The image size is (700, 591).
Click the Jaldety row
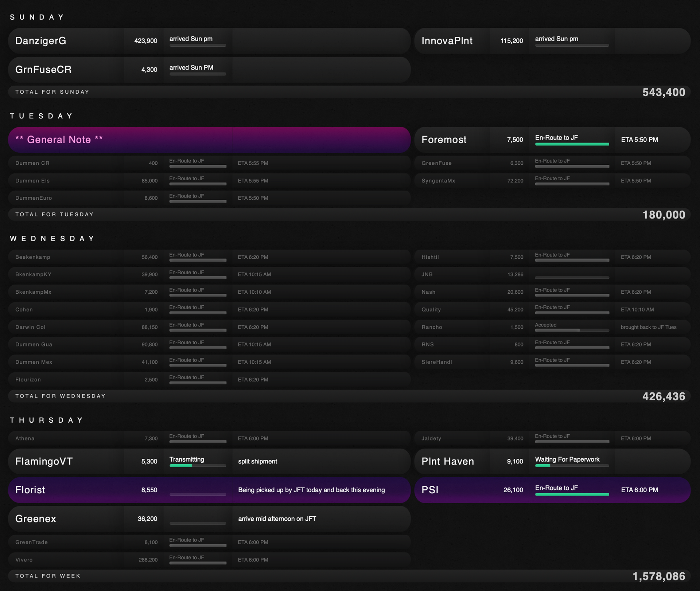552,439
